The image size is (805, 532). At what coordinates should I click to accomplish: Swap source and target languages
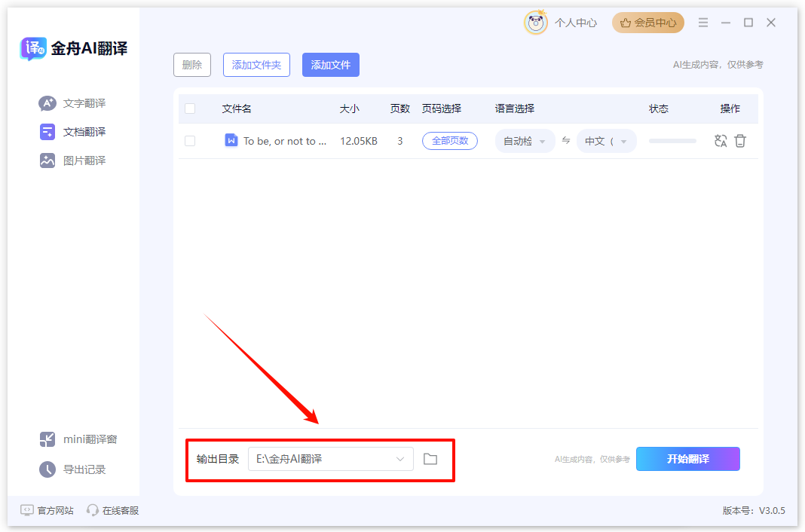(565, 141)
